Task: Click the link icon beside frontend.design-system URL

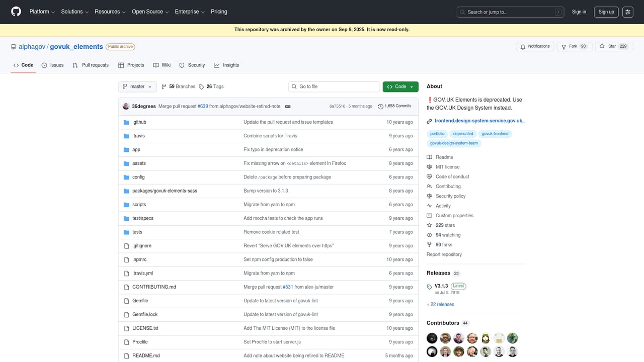Action: [x=429, y=121]
